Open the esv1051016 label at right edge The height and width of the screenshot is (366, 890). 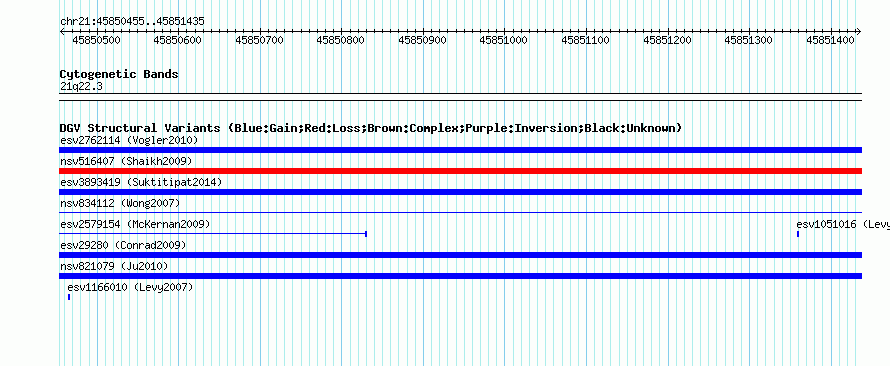click(843, 224)
